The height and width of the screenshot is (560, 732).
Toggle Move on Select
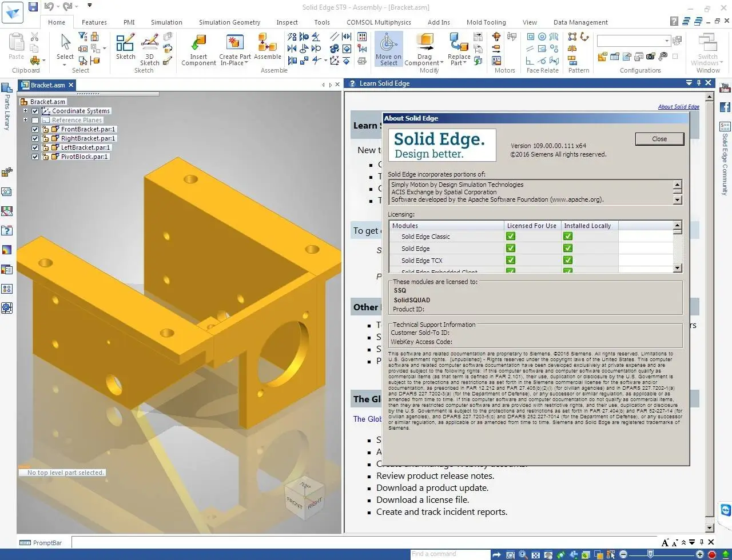[x=389, y=49]
